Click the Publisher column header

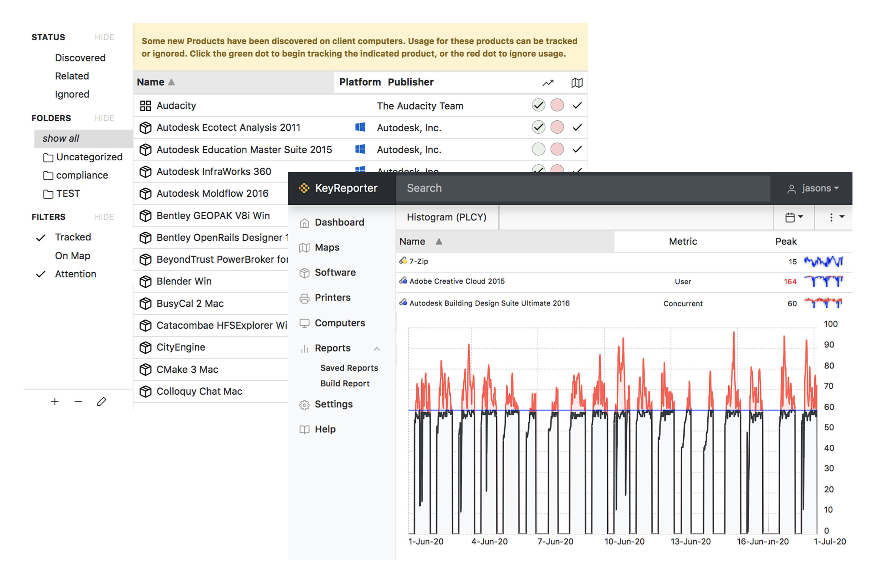[x=410, y=82]
